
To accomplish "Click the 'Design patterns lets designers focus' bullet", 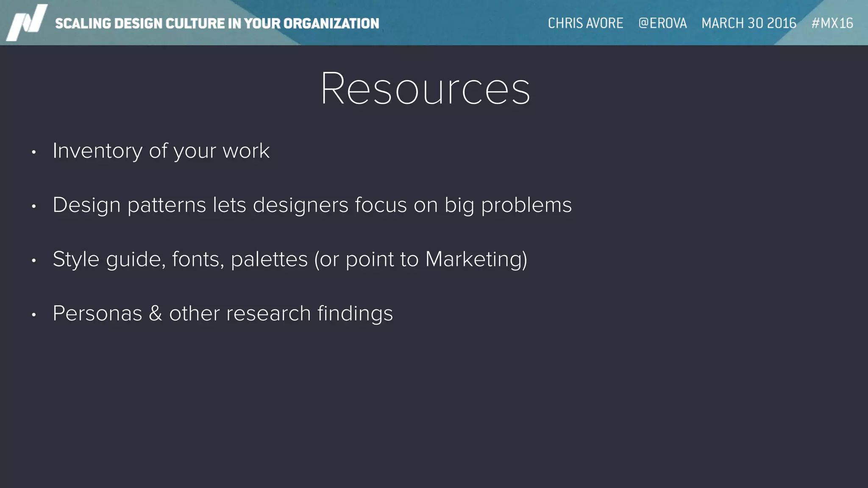I will (x=312, y=205).
